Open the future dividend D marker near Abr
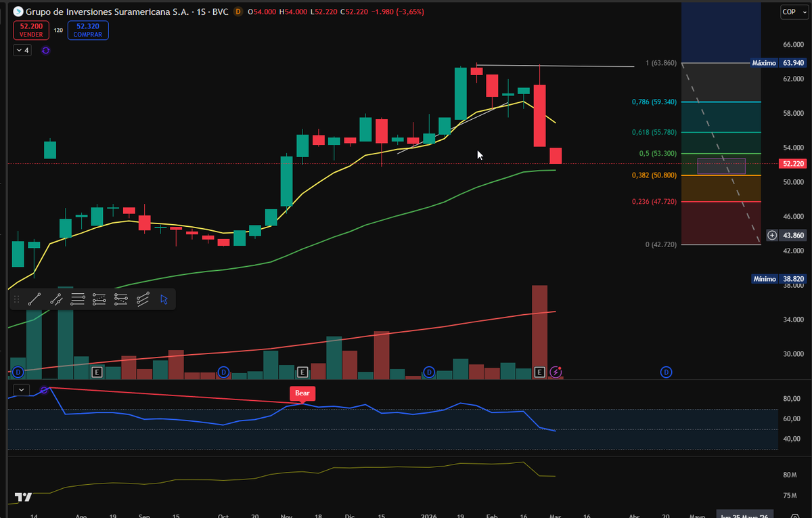Image resolution: width=812 pixels, height=518 pixels. pos(667,372)
